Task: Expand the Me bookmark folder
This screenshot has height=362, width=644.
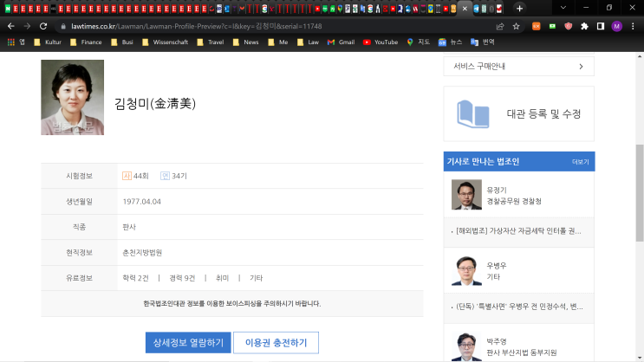Action: (x=277, y=42)
